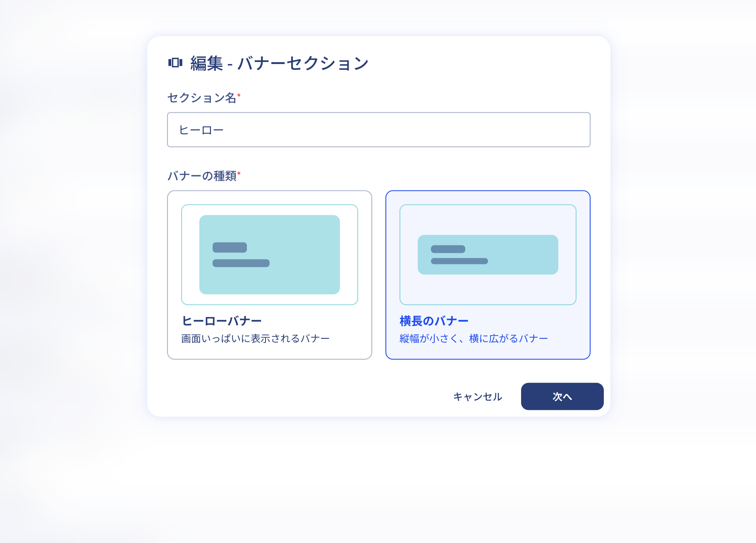Click the wide banner preview thumbnail
This screenshot has height=543, width=756.
pos(488,255)
